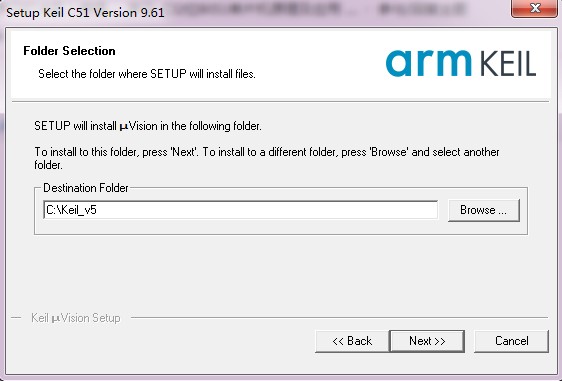Proceed with the Next >> button
562x381 pixels.
pos(427,341)
